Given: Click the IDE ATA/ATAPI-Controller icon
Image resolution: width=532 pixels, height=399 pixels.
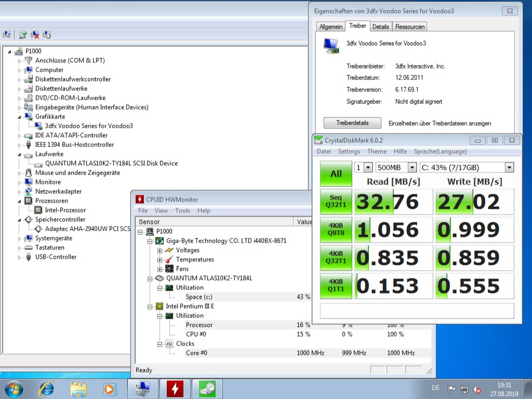Looking at the screenshot, I should click(x=29, y=136).
